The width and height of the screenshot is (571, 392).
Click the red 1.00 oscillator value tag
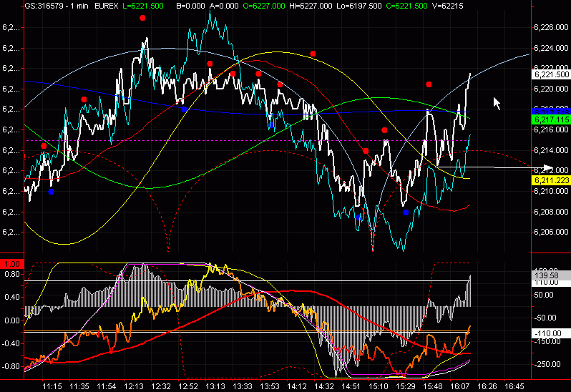click(x=12, y=264)
